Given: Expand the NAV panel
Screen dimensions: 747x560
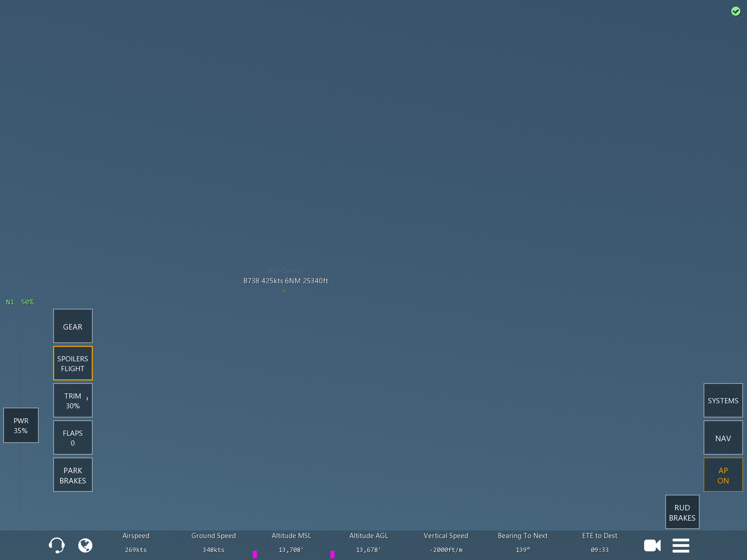Looking at the screenshot, I should tap(723, 438).
